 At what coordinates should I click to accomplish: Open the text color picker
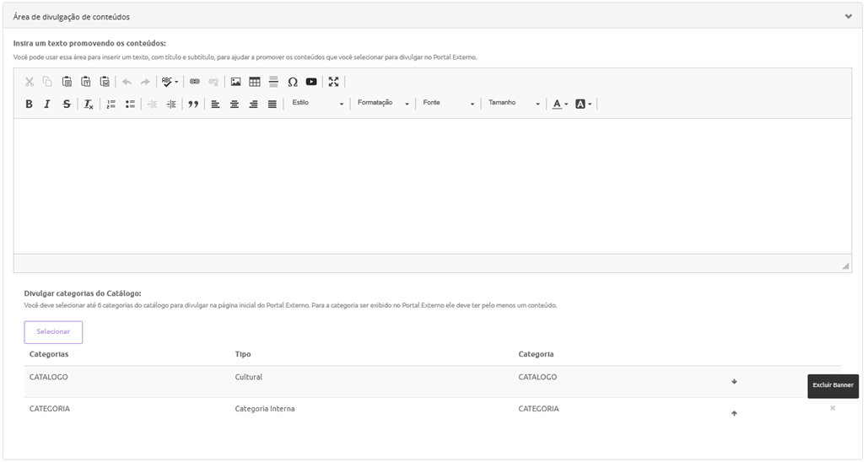pos(559,105)
